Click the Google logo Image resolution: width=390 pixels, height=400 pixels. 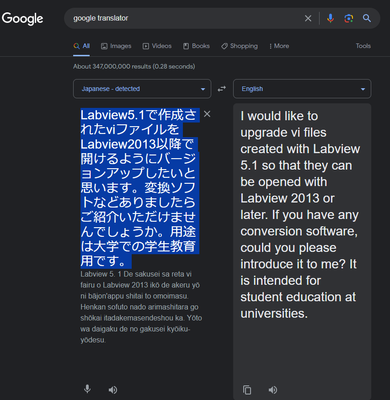point(22,19)
